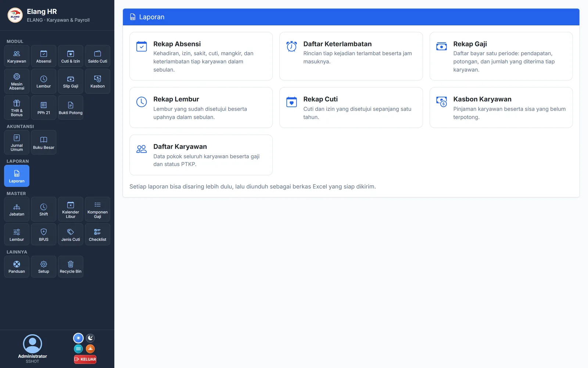Open the Setup settings
Viewport: 588px width, 368px height.
[44, 266]
